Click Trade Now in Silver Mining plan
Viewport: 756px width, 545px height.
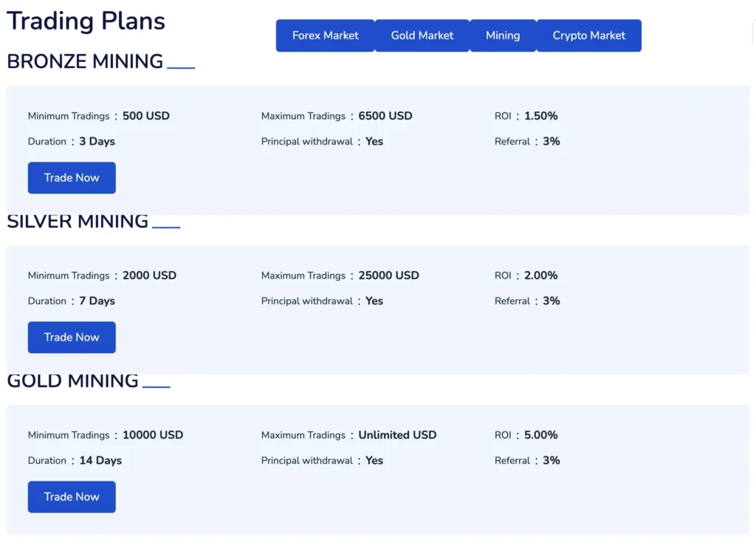[72, 337]
